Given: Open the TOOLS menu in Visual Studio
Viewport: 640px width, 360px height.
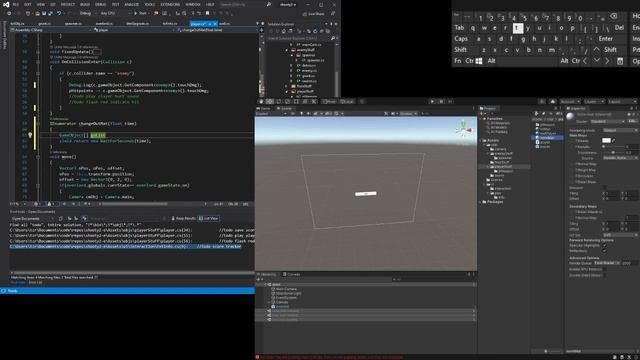Looking at the screenshot, I should pos(150,4).
